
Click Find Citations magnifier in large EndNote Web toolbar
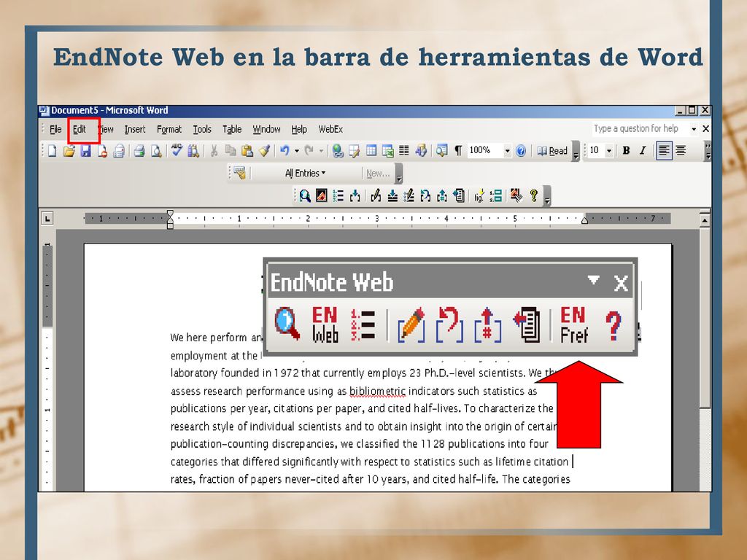coord(287,323)
